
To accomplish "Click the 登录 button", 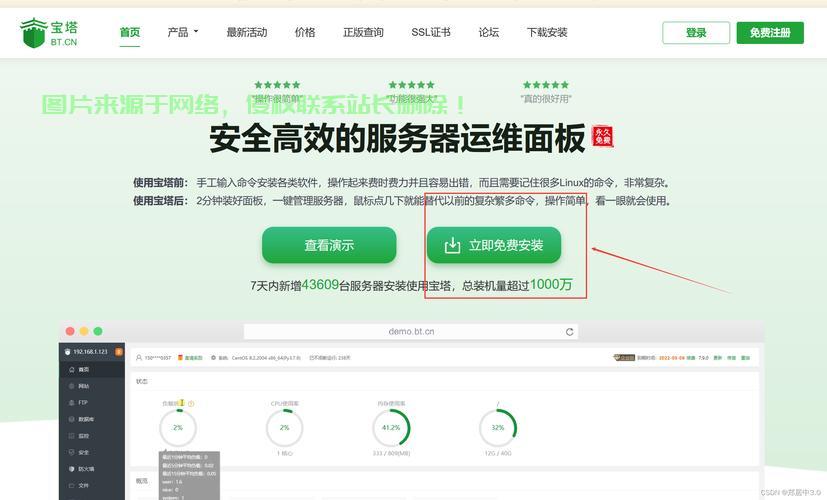I will coord(696,33).
